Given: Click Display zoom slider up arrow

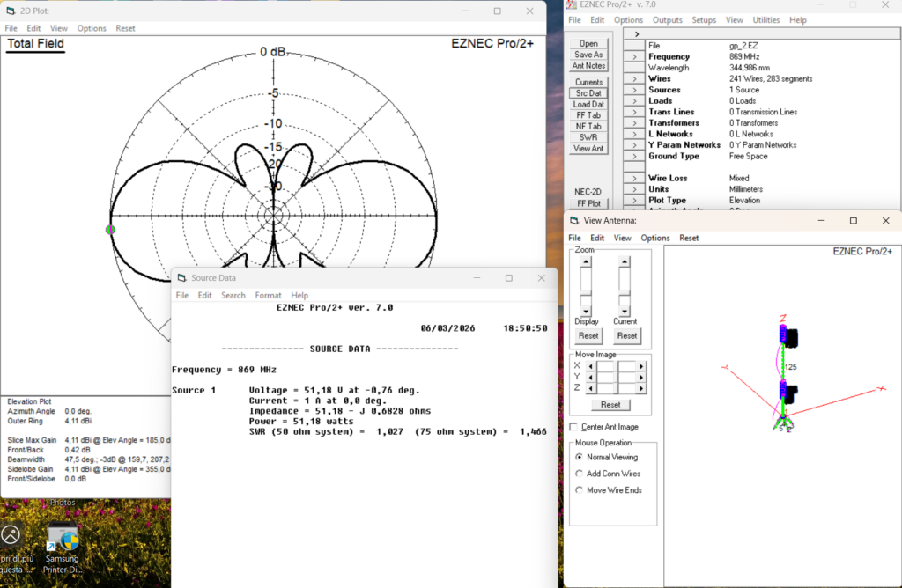Looking at the screenshot, I should [585, 261].
